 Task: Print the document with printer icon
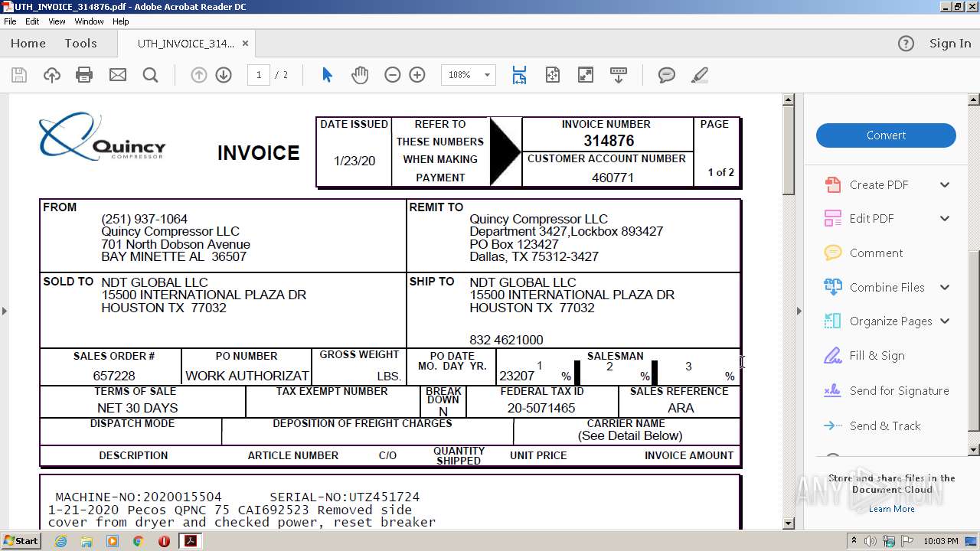click(84, 75)
